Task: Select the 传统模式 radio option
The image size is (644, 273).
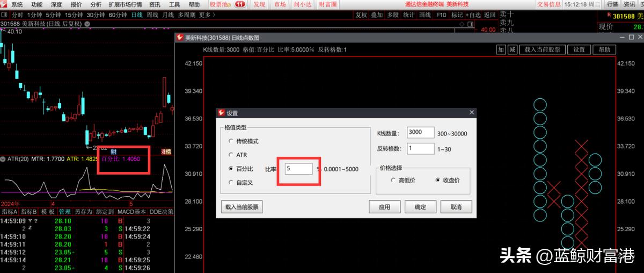Action: coord(243,141)
